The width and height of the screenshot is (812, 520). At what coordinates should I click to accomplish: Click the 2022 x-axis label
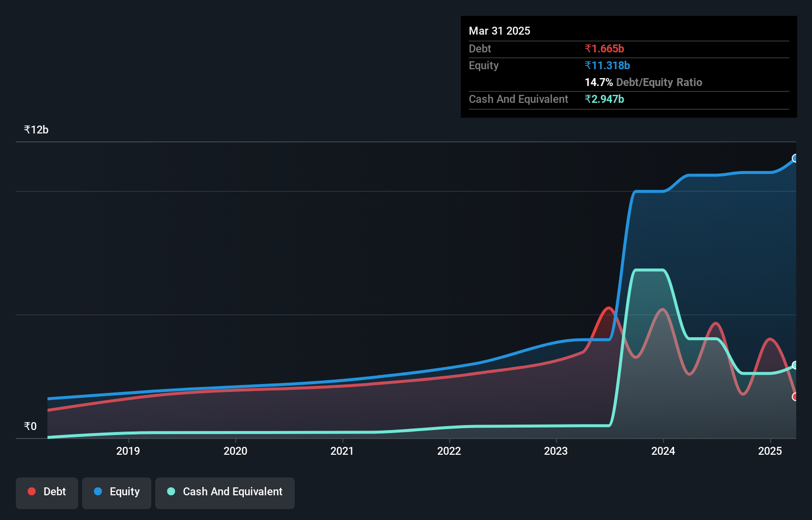tap(449, 451)
